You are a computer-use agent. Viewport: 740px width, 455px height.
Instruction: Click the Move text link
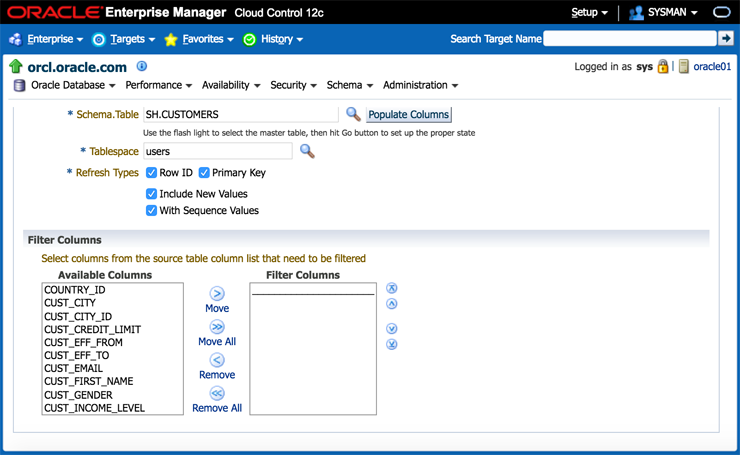pyautogui.click(x=217, y=308)
